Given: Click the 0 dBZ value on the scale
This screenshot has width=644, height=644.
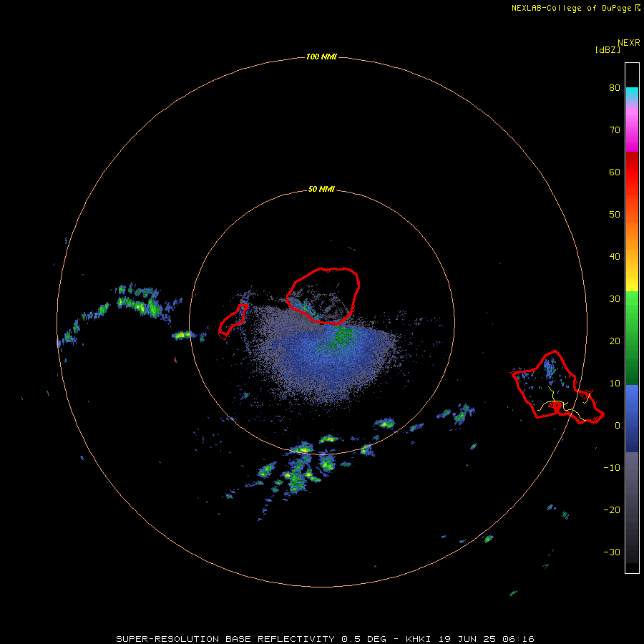Looking at the screenshot, I should coord(618,426).
